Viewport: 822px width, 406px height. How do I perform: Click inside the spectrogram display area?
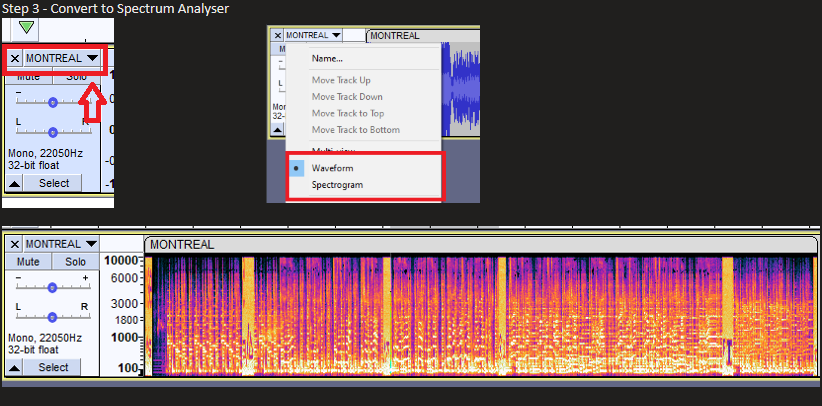pos(480,315)
